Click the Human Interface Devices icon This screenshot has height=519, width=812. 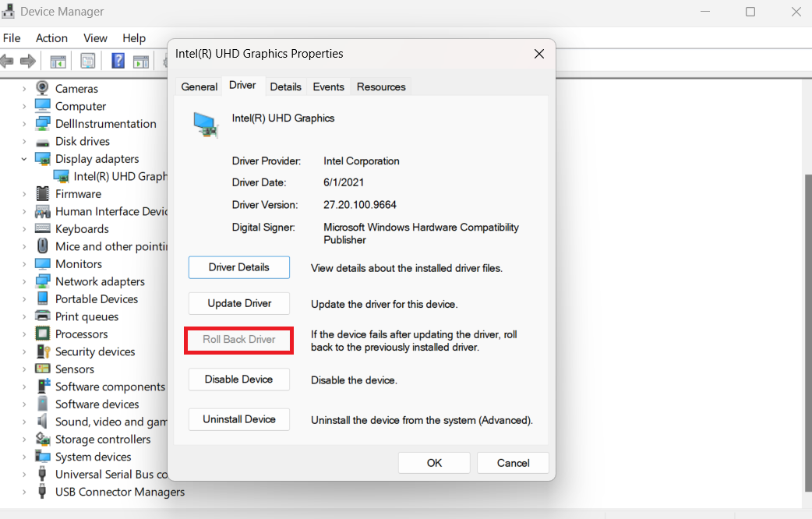point(42,211)
